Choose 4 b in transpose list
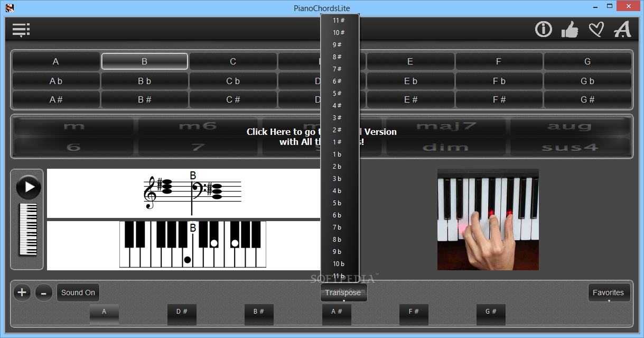Image resolution: width=644 pixels, height=338 pixels. click(x=340, y=191)
